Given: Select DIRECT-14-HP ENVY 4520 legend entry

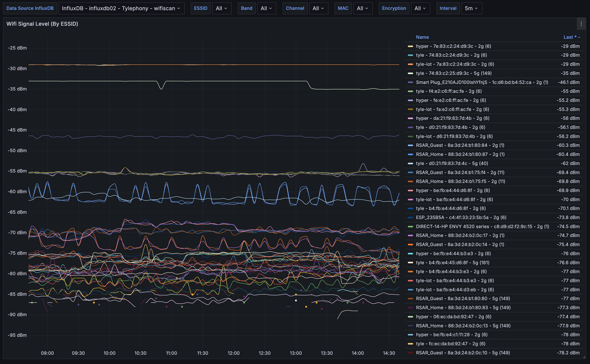Looking at the screenshot, I should (x=482, y=227).
